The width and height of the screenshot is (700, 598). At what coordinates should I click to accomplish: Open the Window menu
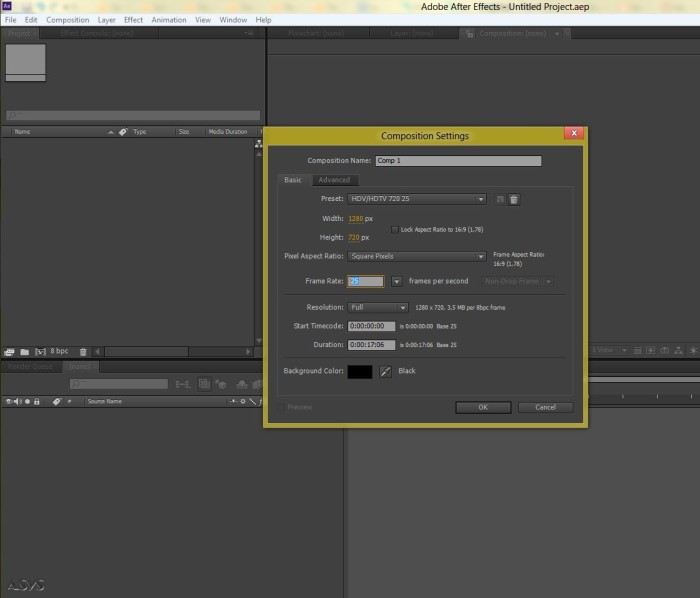233,20
